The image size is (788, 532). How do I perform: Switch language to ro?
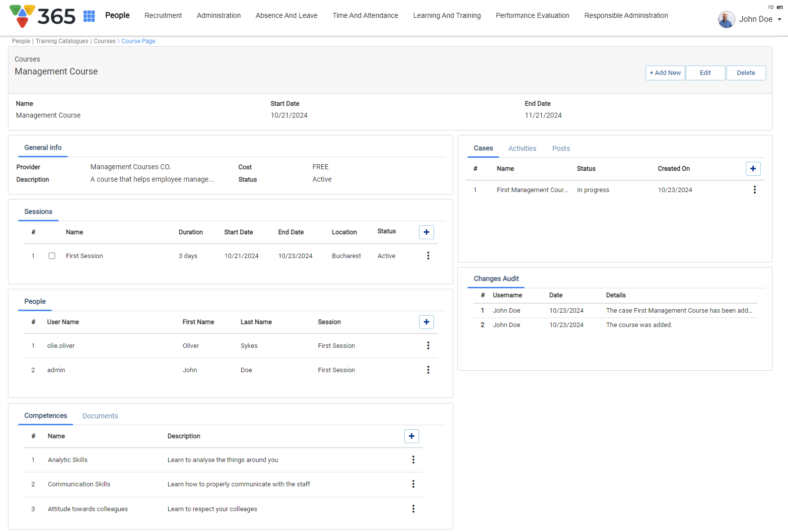pos(771,7)
